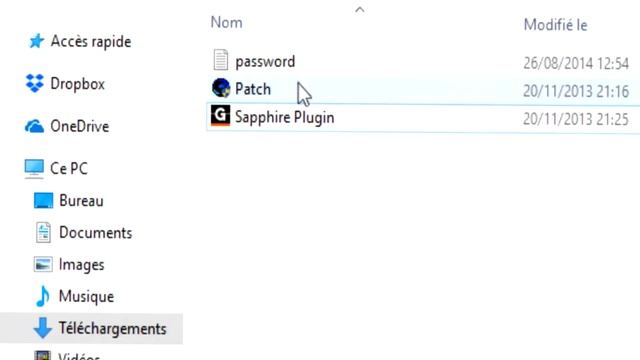640x360 pixels.
Task: Sort files by Nom column header
Action: click(227, 23)
